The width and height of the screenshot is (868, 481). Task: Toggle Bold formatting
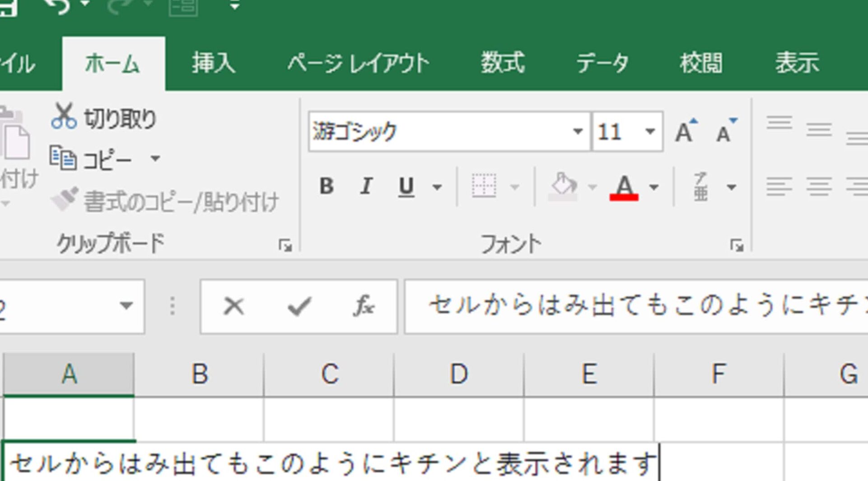pyautogui.click(x=327, y=186)
